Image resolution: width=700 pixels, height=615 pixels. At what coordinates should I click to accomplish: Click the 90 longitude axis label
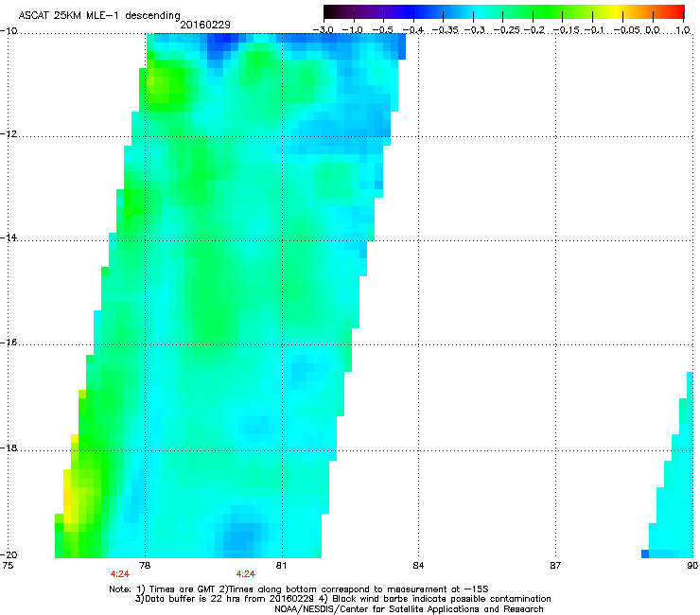pyautogui.click(x=692, y=566)
